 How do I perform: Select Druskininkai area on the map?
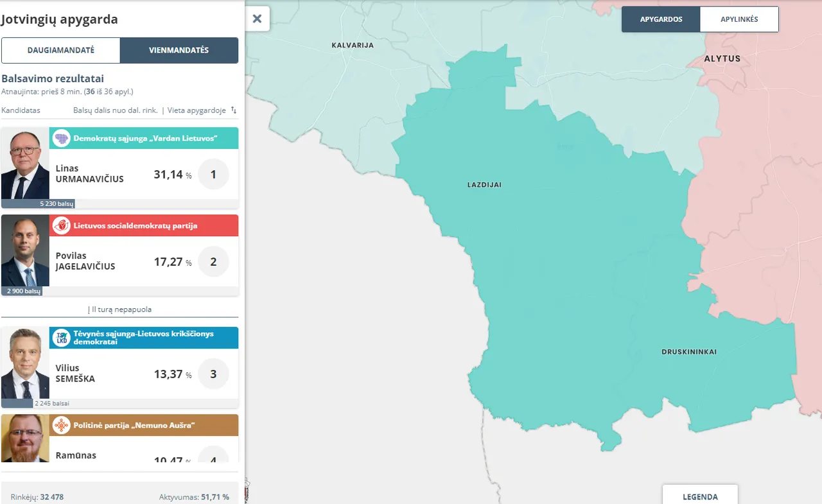point(688,352)
